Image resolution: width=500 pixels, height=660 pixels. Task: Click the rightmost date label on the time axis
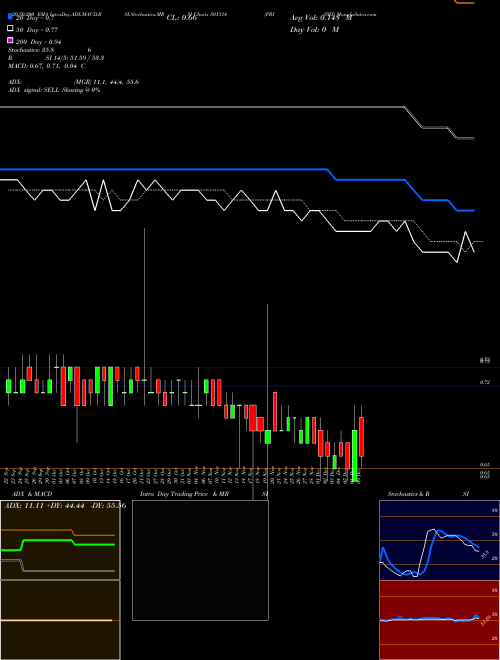point(359,477)
